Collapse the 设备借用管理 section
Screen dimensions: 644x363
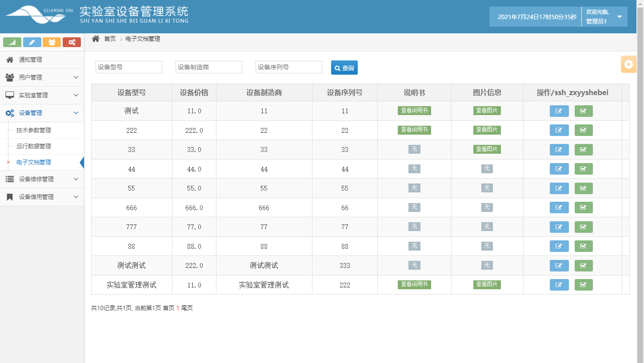point(42,197)
